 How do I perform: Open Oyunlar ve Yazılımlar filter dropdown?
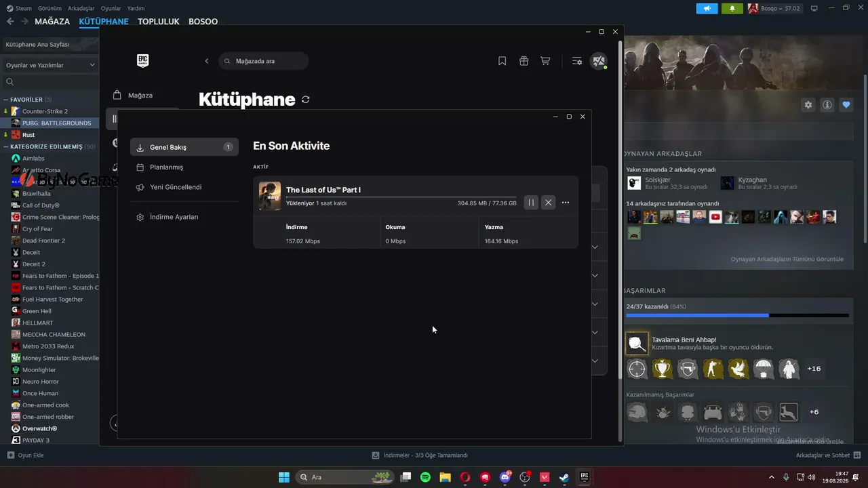coord(50,65)
